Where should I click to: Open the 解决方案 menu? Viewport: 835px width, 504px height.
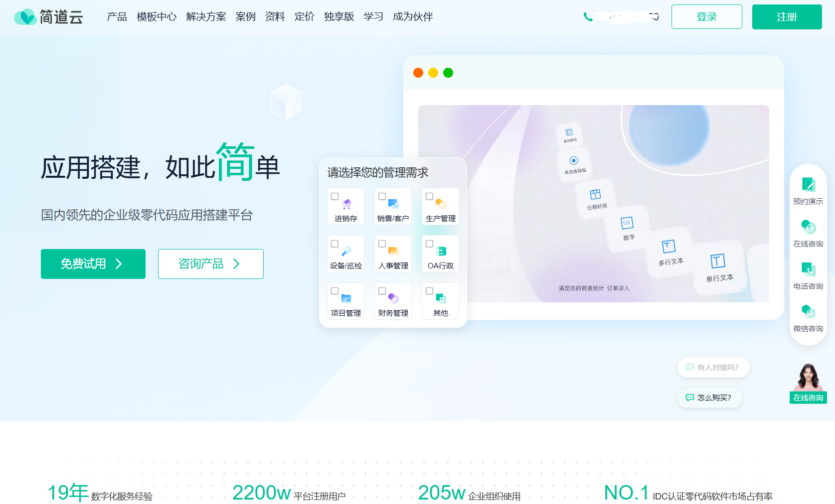pos(206,17)
